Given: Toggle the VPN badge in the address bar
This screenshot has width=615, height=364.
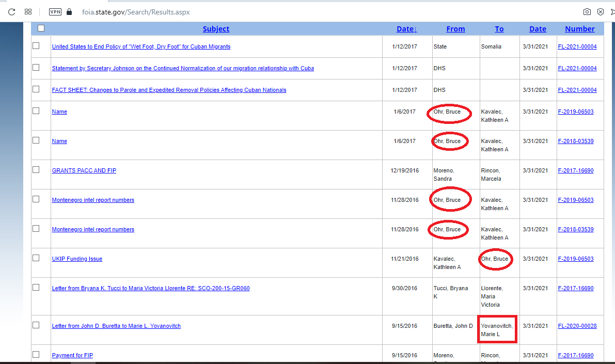Looking at the screenshot, I should click(55, 12).
